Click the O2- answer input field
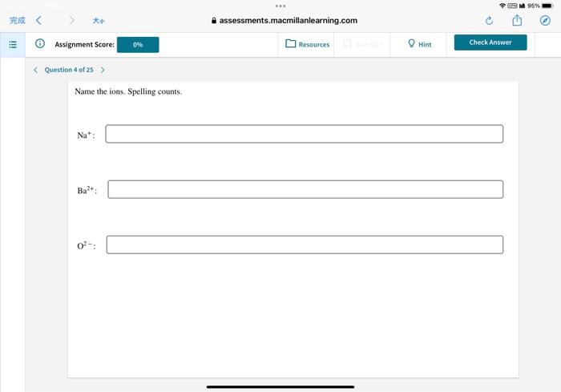 coord(305,244)
